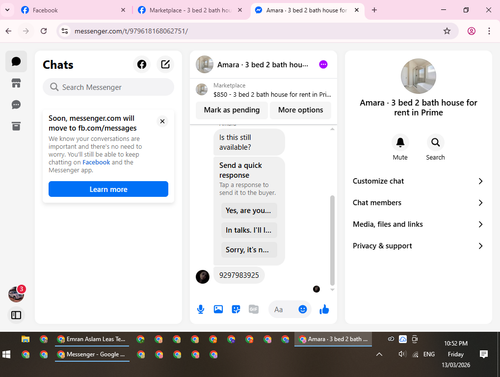Open the tab search dropdown arrow

click(7, 10)
